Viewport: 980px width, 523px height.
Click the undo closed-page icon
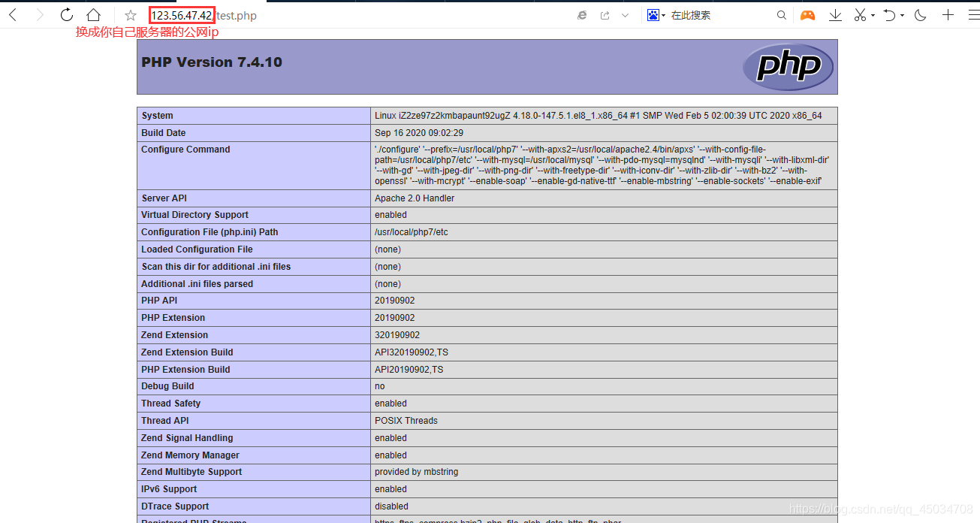(x=890, y=15)
